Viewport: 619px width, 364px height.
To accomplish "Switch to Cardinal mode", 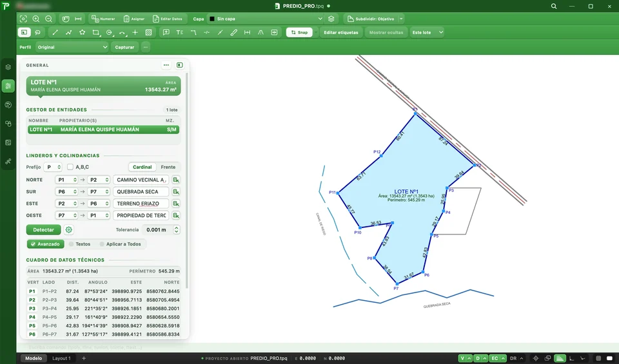I will (142, 168).
